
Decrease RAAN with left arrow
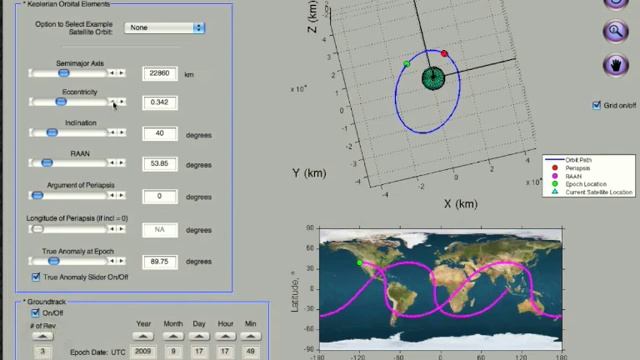click(x=112, y=163)
